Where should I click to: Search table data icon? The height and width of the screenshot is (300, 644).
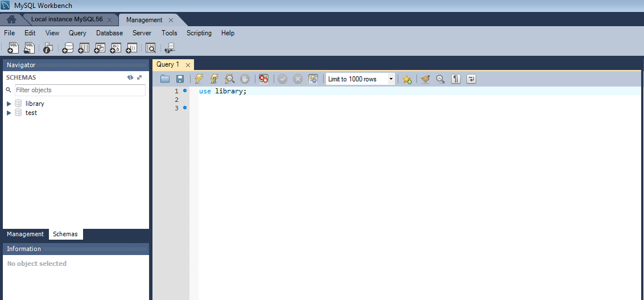[x=151, y=48]
